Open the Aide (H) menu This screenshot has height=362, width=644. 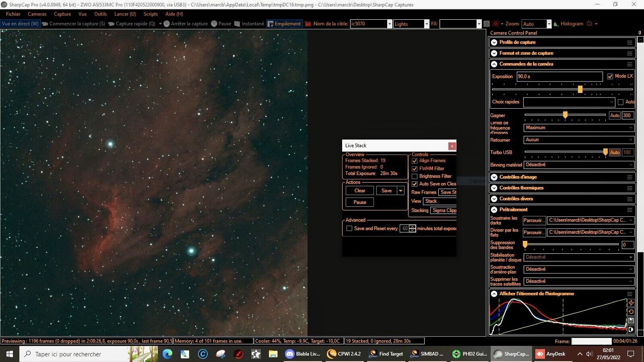(x=174, y=14)
